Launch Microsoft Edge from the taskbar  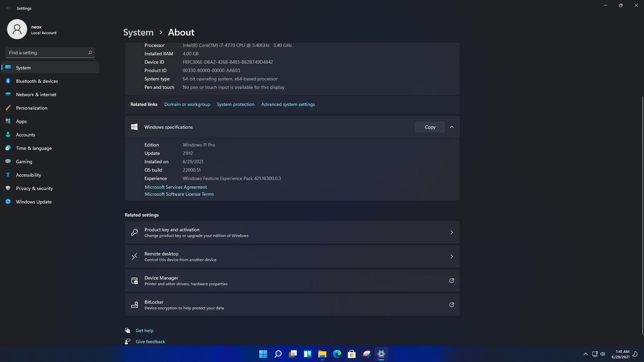[x=337, y=354]
